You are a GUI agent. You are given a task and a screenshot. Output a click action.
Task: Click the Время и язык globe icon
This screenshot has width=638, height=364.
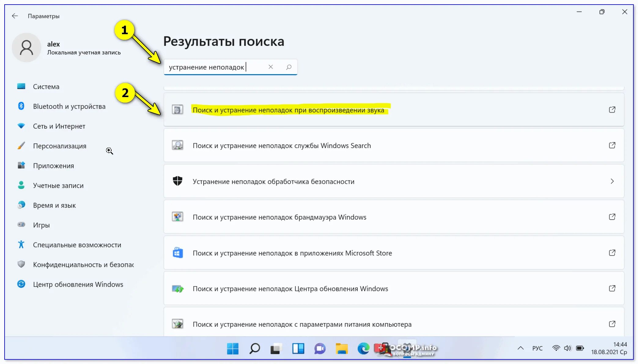pos(21,205)
